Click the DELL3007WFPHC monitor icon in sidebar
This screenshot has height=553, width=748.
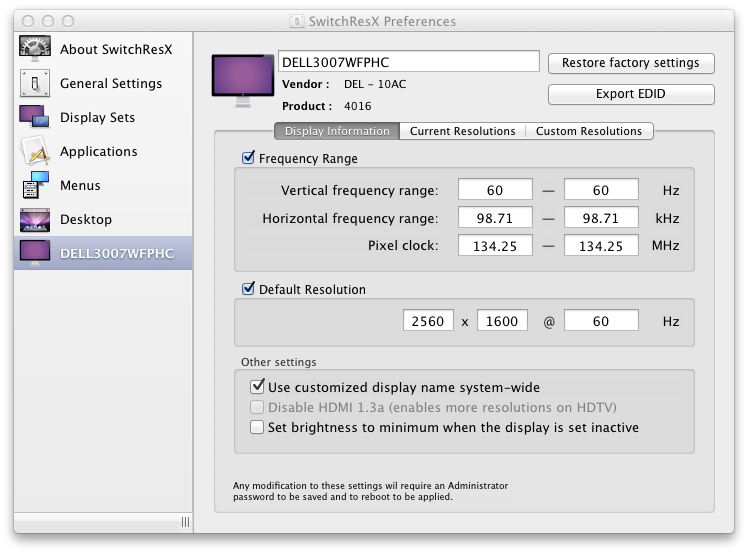35,253
